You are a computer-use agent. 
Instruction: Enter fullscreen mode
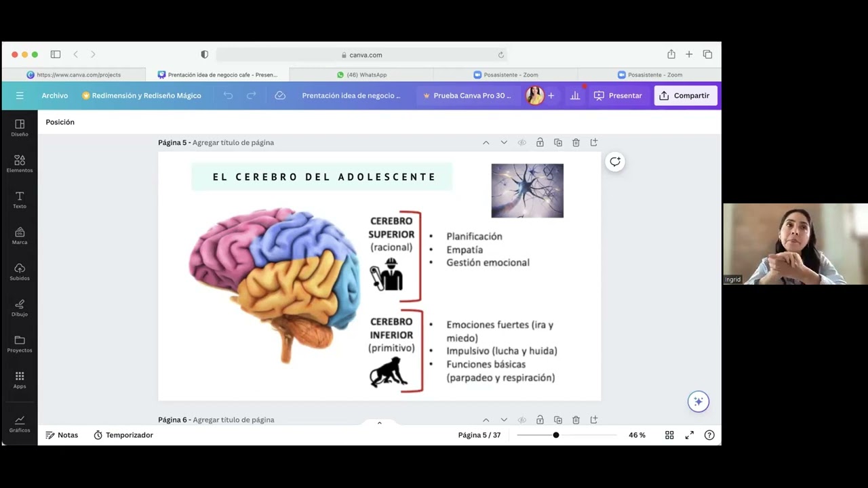(x=690, y=435)
